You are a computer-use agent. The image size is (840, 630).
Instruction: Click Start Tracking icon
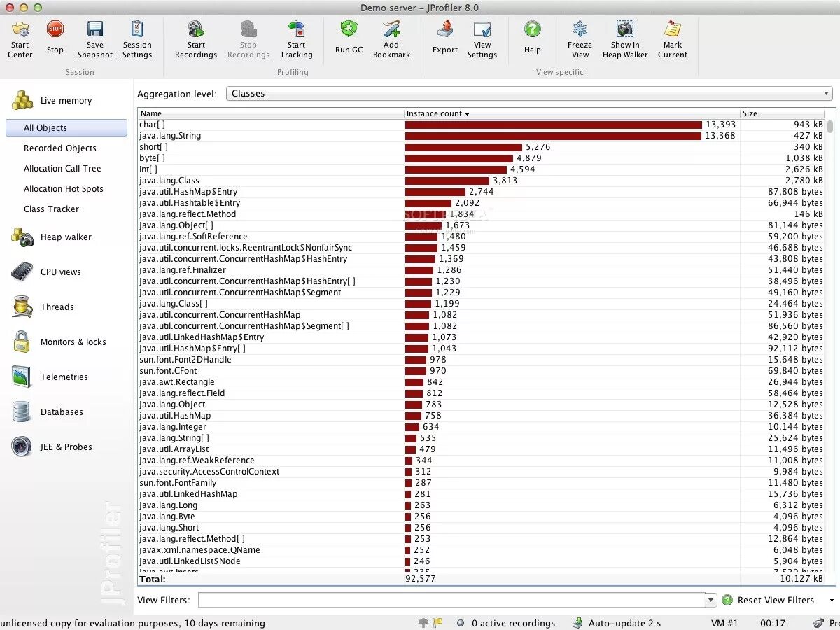pyautogui.click(x=296, y=29)
